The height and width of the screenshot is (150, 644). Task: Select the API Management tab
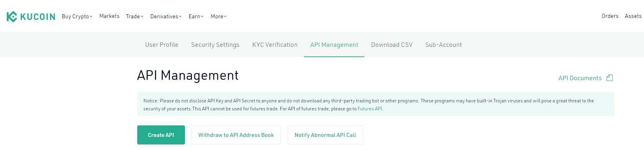coord(334,45)
